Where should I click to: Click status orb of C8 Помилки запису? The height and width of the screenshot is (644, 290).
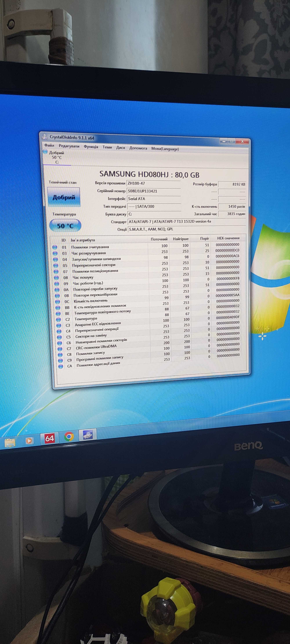(x=60, y=354)
